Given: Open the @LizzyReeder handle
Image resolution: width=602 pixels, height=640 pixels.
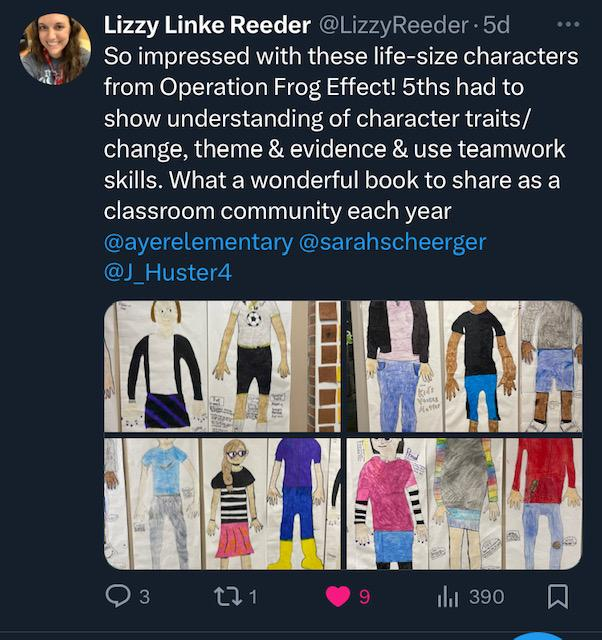Looking at the screenshot, I should 392,24.
